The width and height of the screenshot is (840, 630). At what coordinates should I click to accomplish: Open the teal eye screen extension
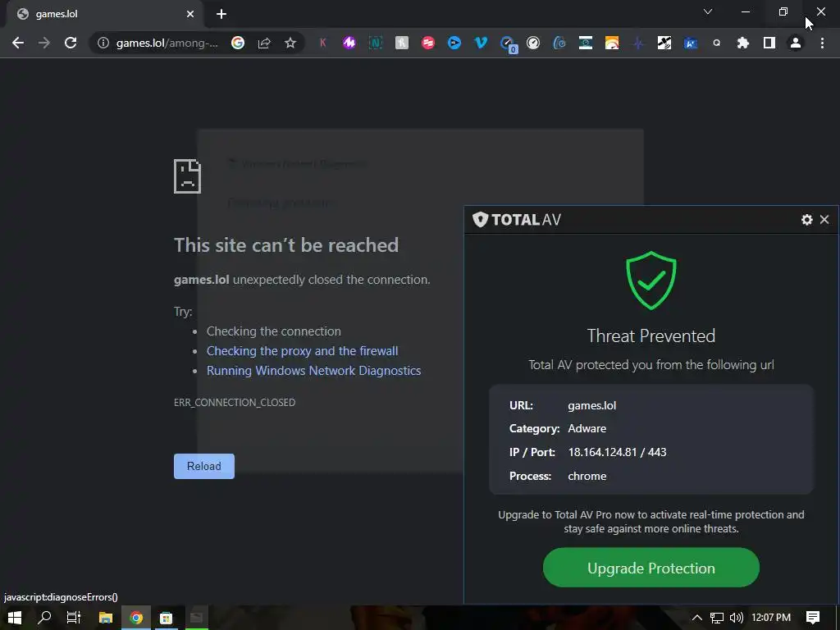pos(586,43)
